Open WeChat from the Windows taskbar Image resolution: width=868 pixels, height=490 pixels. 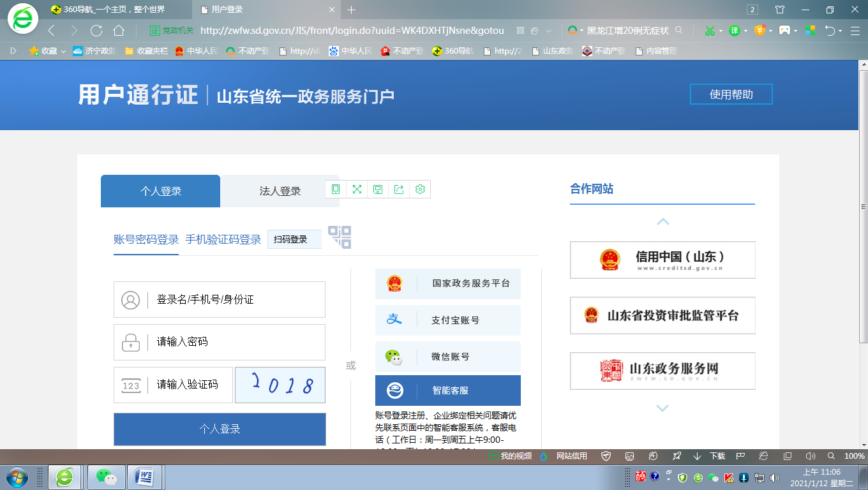click(106, 477)
